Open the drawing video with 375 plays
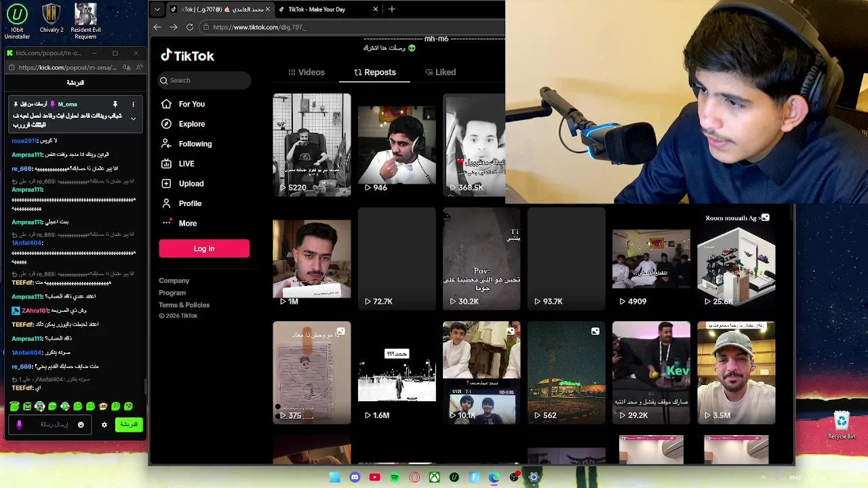 [312, 373]
